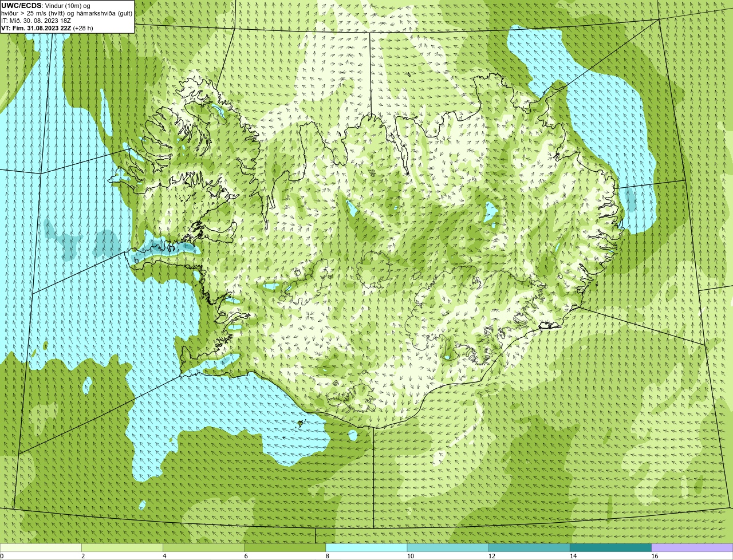Click the 8–10 m/s light cyan swatch
The height and width of the screenshot is (560, 733).
(x=366, y=547)
